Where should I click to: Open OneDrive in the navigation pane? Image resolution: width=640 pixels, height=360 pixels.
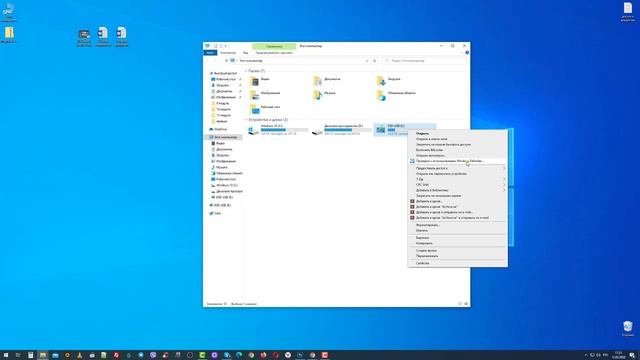218,129
